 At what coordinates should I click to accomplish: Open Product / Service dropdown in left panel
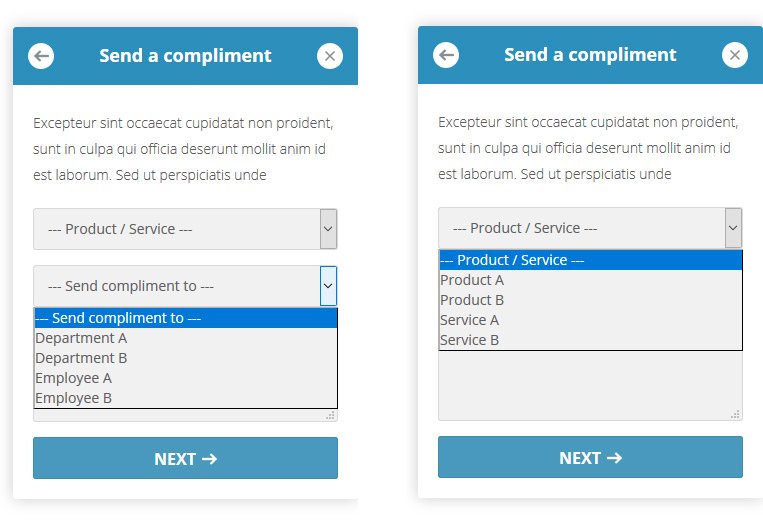(185, 229)
